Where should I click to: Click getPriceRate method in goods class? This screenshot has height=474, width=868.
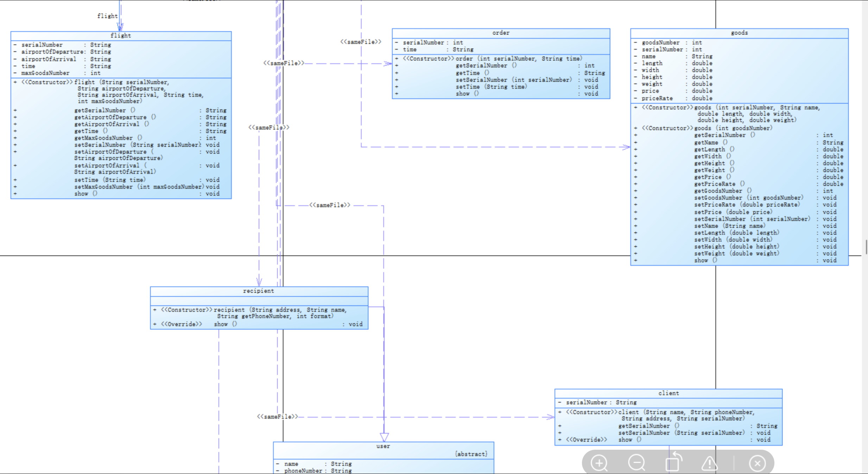715,184
